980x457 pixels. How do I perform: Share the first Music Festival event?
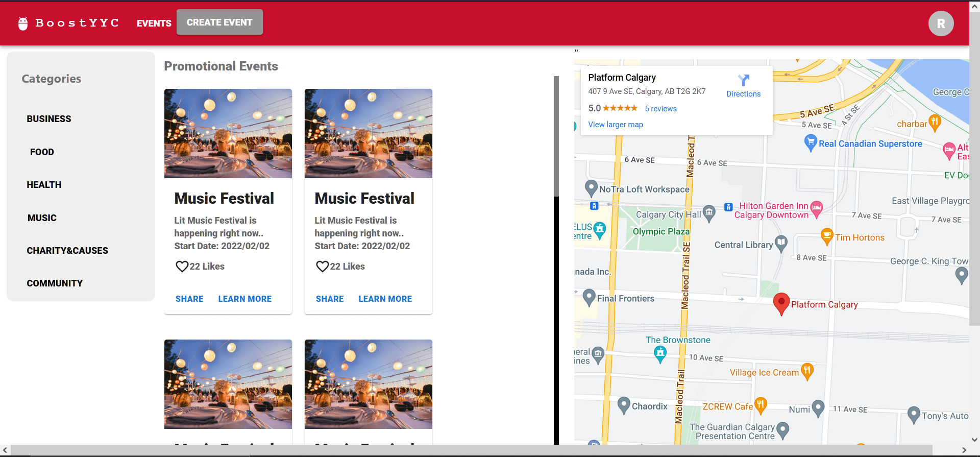pyautogui.click(x=189, y=299)
